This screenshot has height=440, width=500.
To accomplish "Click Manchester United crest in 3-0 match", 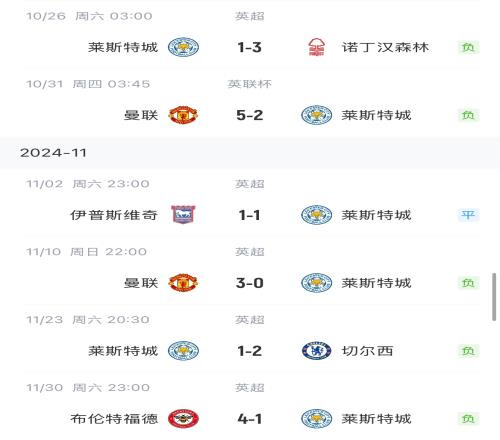I will (x=183, y=283).
